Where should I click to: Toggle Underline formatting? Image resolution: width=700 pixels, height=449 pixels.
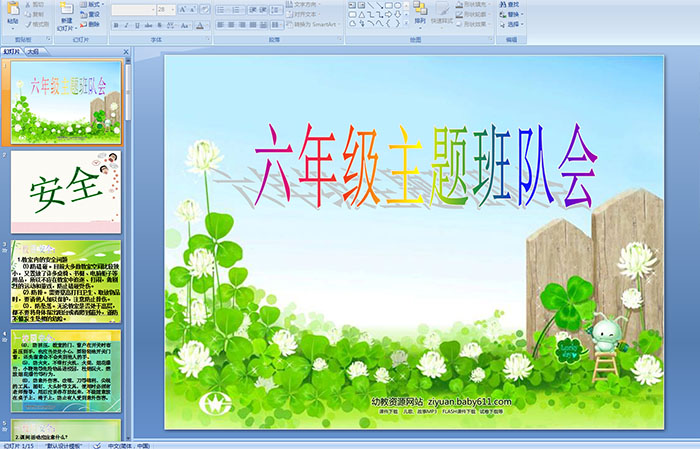coord(137,25)
